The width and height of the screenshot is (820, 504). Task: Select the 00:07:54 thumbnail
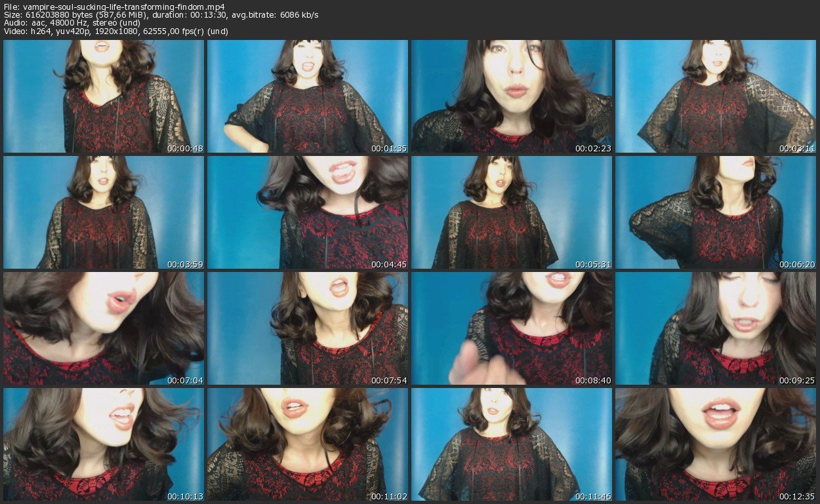pyautogui.click(x=308, y=328)
